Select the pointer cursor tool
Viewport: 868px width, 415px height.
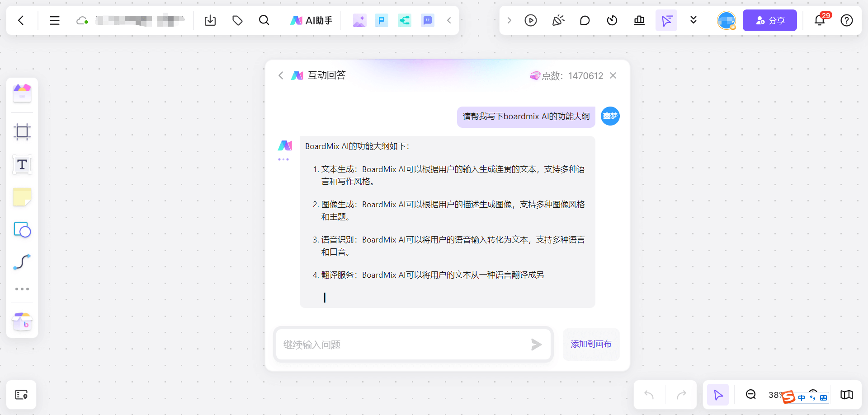click(718, 395)
